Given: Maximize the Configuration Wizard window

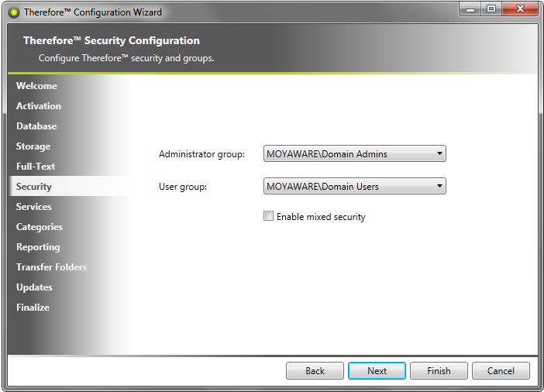Looking at the screenshot, I should coord(491,9).
